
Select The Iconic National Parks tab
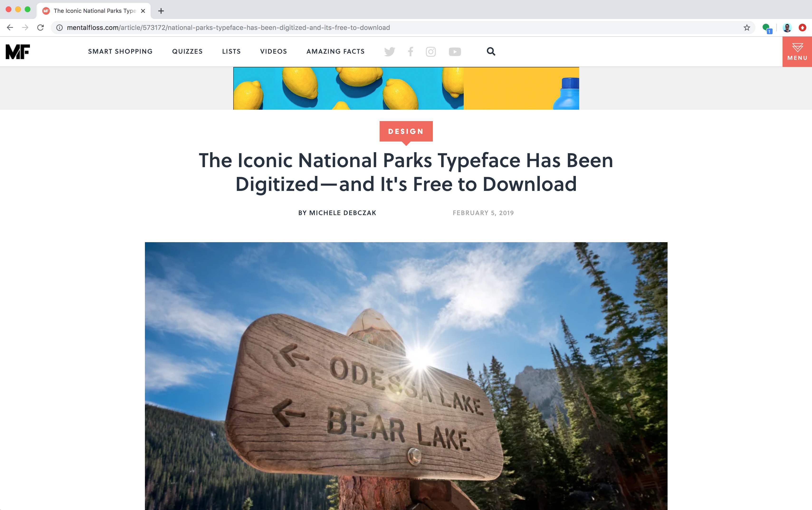coord(94,11)
